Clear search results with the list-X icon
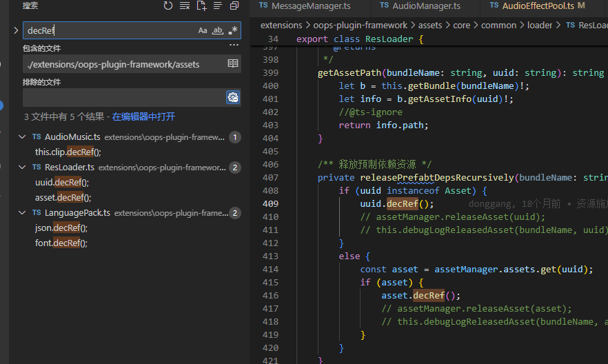This screenshot has width=608, height=364. pos(185,6)
